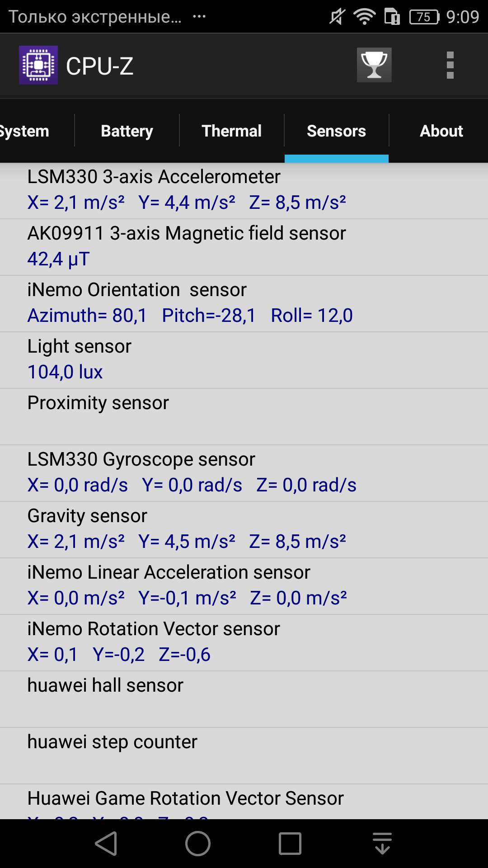Tap the Android back navigation button
This screenshot has height=868, width=488.
point(107,844)
